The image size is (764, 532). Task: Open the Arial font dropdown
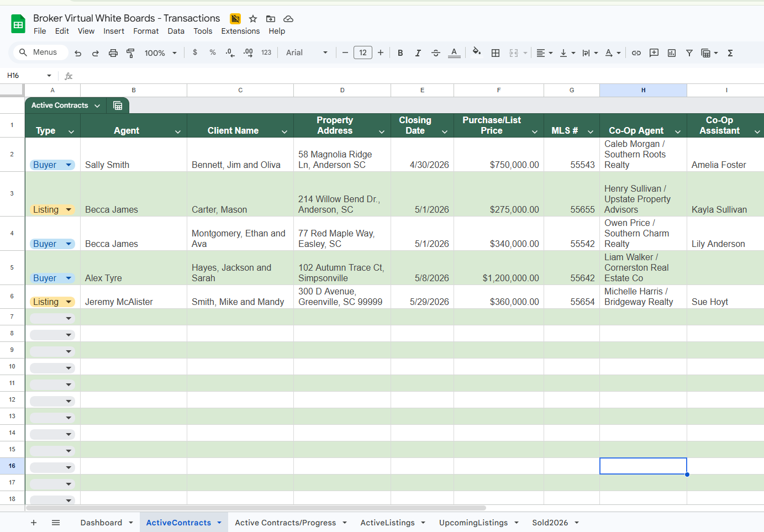pos(307,52)
